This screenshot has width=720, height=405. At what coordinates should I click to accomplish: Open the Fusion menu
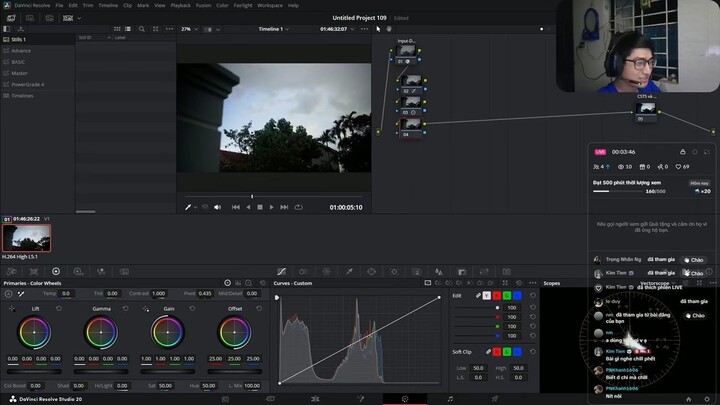pyautogui.click(x=203, y=6)
